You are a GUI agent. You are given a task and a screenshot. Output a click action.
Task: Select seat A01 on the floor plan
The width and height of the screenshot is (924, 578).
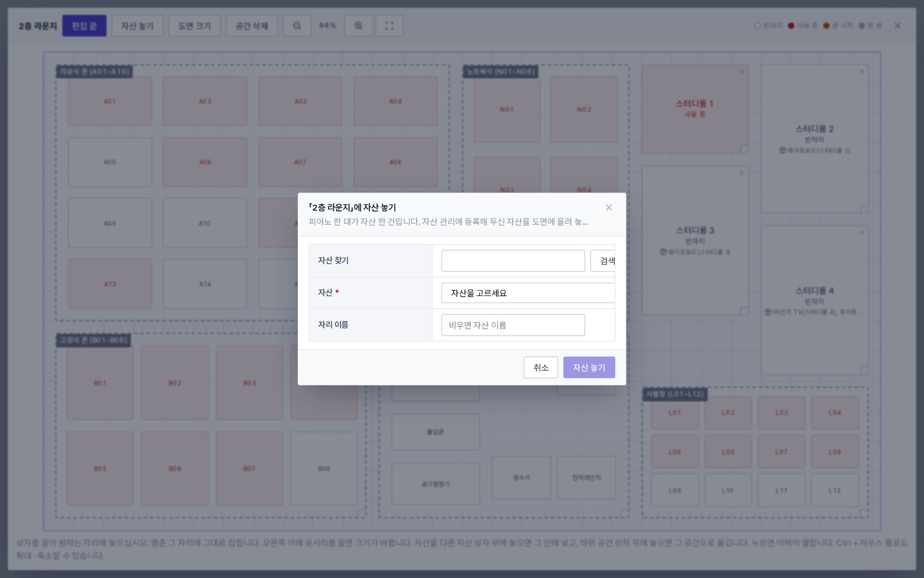(110, 101)
